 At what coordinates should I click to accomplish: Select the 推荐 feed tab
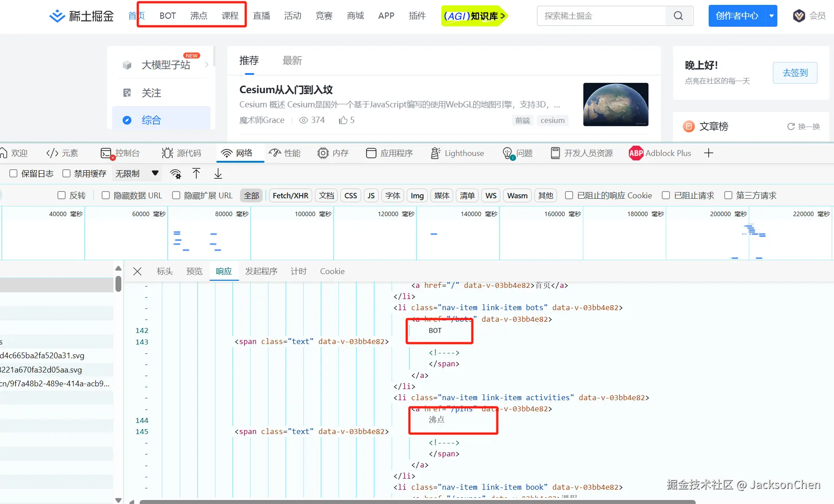point(249,61)
